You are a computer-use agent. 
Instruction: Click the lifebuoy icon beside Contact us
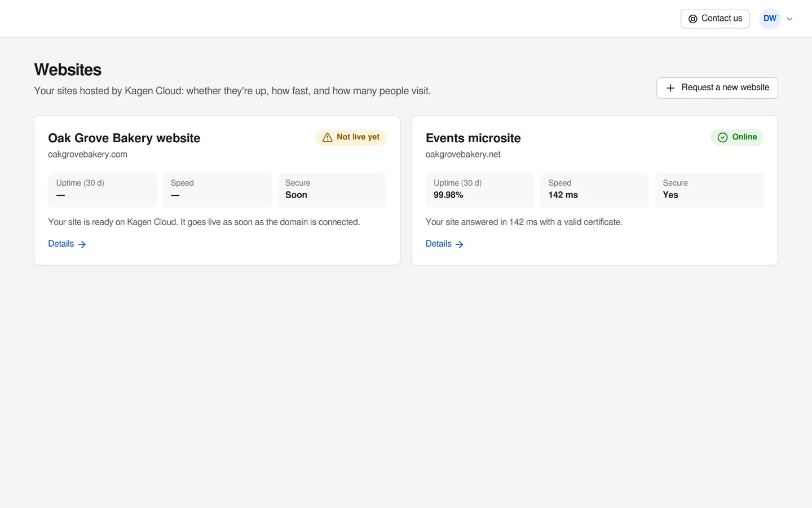693,19
